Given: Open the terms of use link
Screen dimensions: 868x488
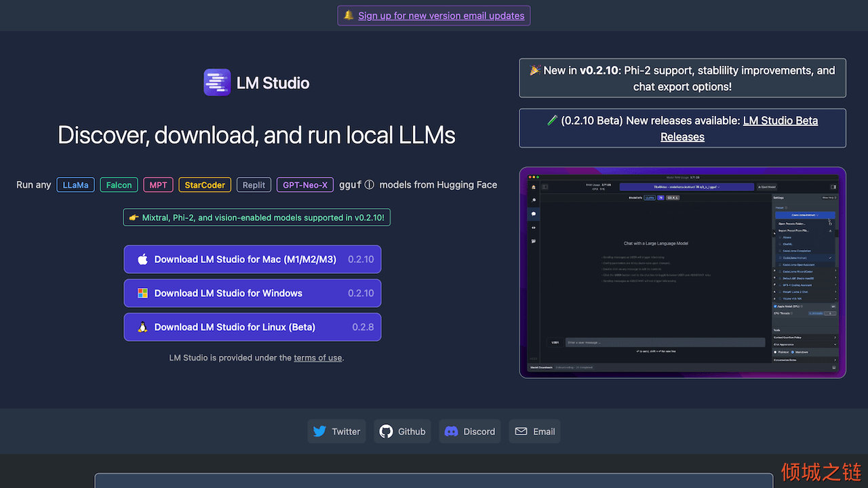Looking at the screenshot, I should (x=318, y=357).
